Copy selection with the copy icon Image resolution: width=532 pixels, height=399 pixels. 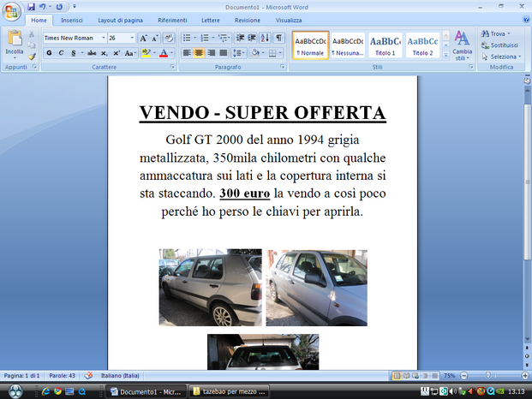click(32, 45)
